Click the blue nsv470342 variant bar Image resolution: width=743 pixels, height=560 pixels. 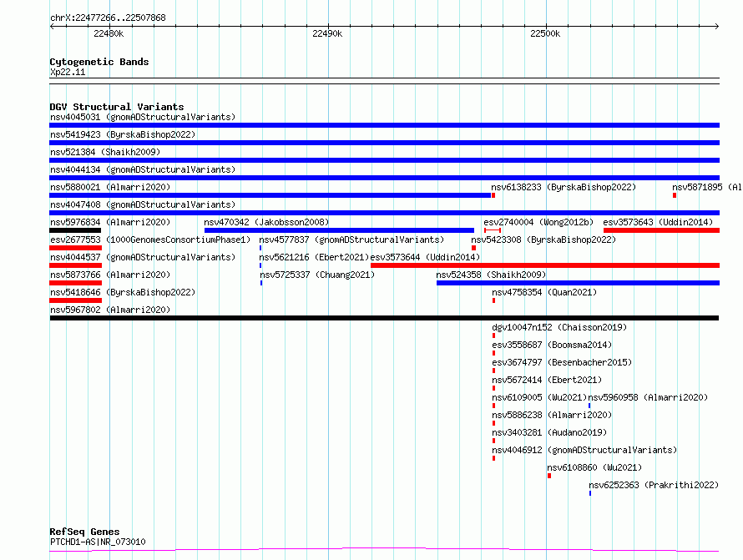pos(339,230)
